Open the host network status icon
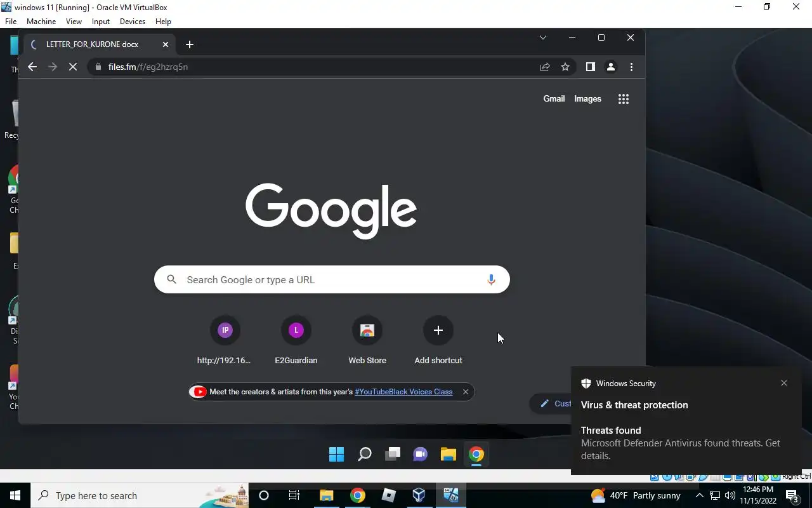 tap(715, 495)
